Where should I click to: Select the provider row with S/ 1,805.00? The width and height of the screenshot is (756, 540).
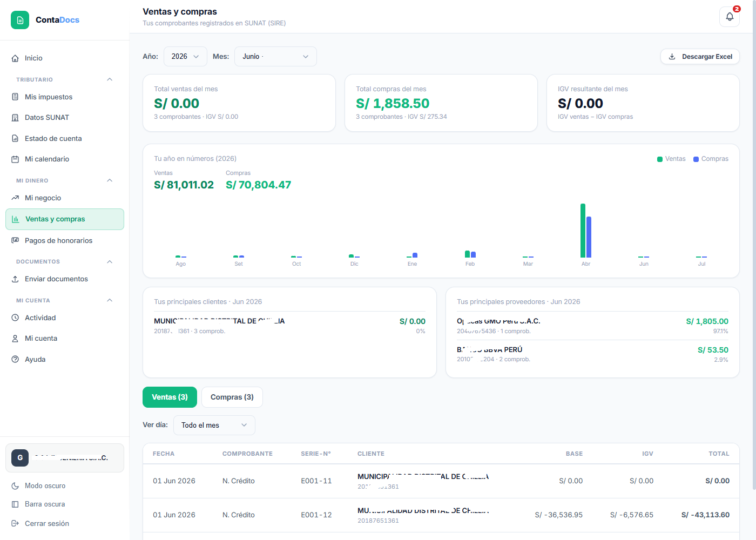pyautogui.click(x=592, y=326)
